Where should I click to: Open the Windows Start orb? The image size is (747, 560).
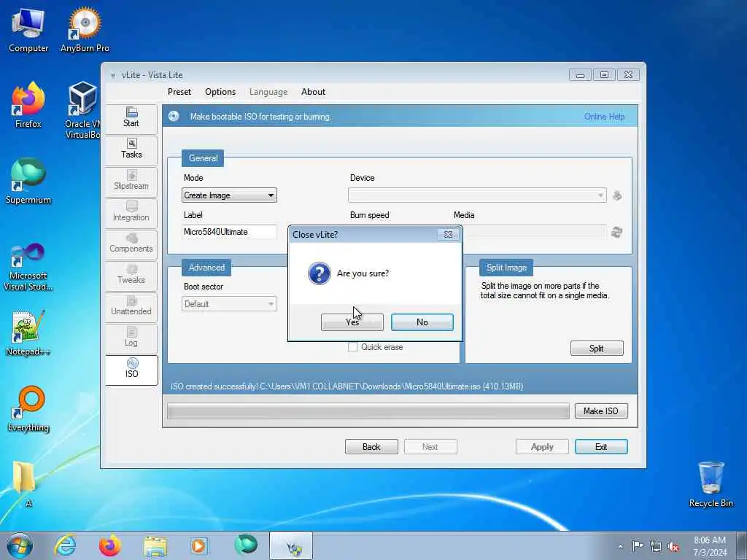coord(20,545)
